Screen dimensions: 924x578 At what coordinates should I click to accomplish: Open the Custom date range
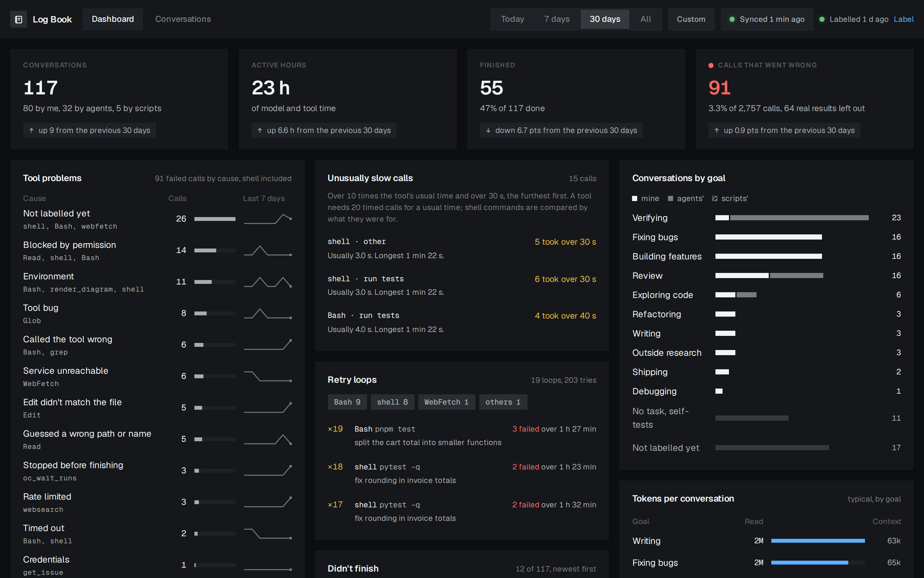pyautogui.click(x=691, y=19)
